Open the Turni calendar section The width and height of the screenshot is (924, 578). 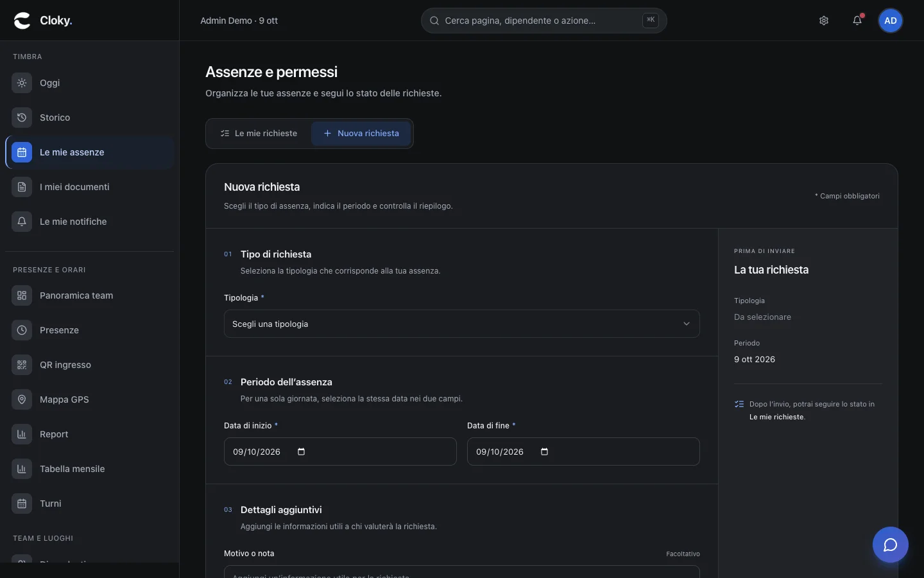(x=90, y=504)
